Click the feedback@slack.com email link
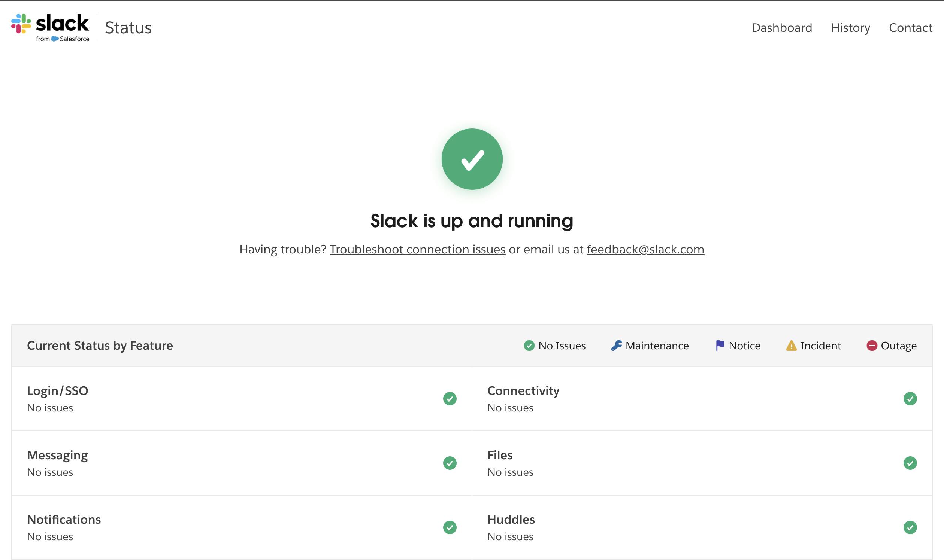This screenshot has height=560, width=944. point(645,249)
